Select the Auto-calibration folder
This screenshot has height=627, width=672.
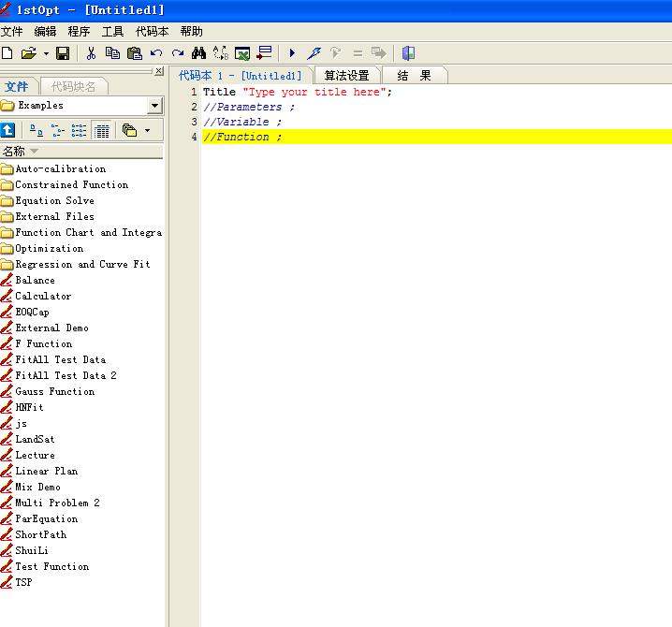(53, 168)
